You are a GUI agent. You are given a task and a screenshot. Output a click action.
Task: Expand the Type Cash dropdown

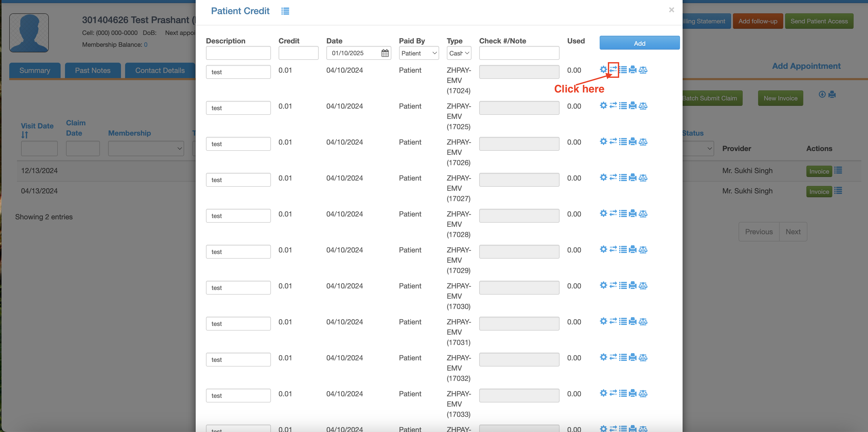point(459,53)
